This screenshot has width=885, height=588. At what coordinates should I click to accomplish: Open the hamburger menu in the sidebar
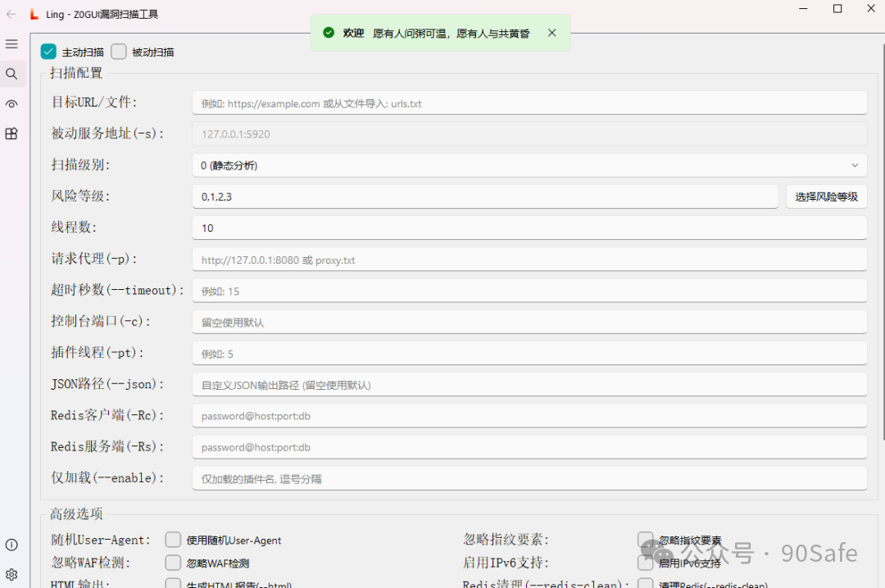coord(11,44)
